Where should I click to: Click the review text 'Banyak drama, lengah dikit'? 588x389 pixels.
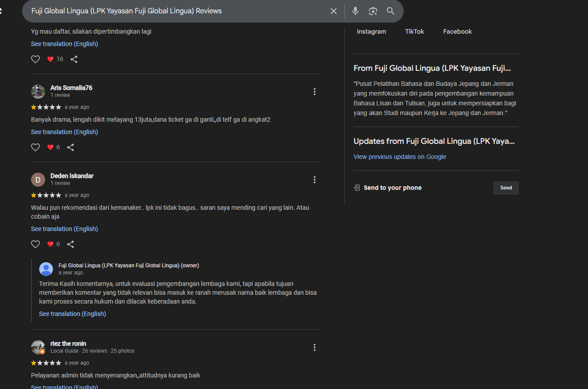point(151,119)
